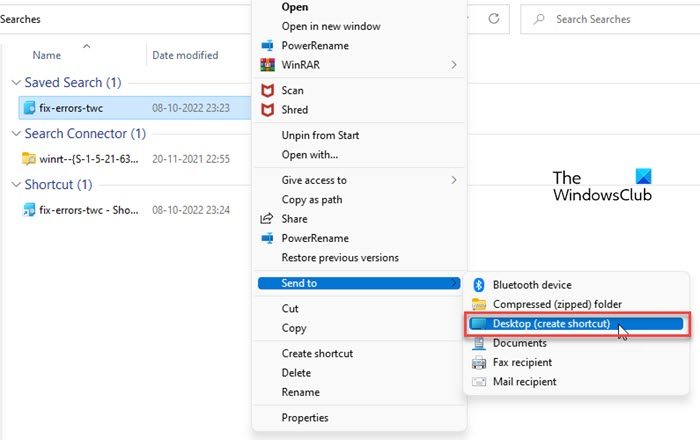Screen dimensions: 700x440
Task: Select Copy as path menu entry
Action: tap(314, 200)
